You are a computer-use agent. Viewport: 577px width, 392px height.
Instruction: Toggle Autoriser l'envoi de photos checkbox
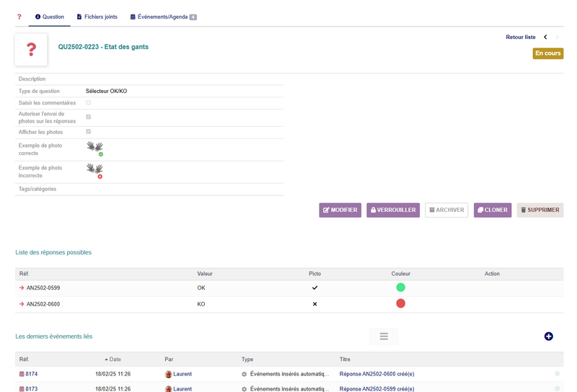88,117
